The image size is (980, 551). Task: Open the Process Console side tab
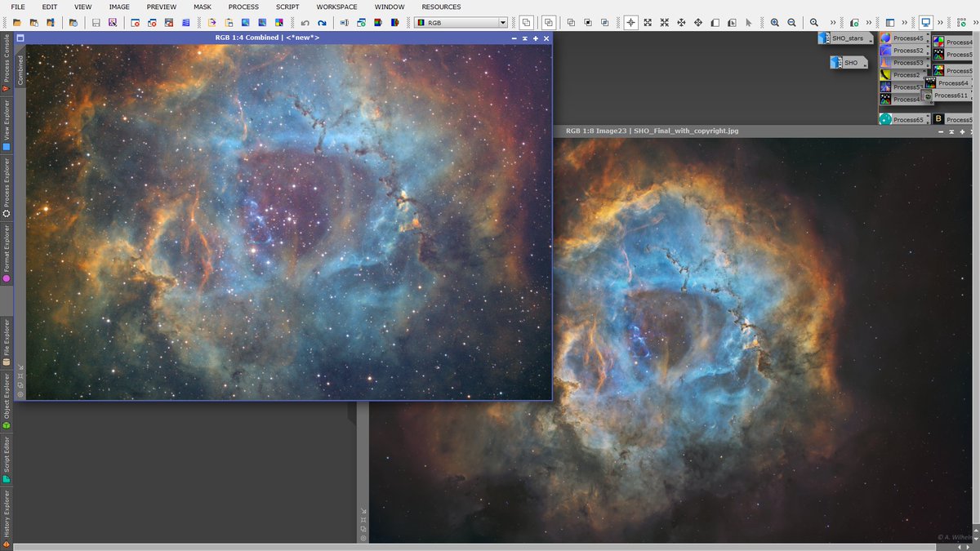(x=7, y=64)
